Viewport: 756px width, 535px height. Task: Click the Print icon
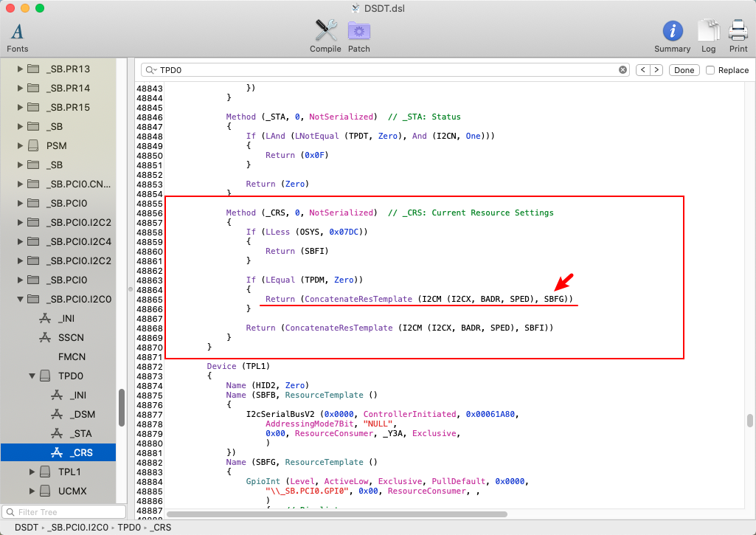click(x=738, y=35)
